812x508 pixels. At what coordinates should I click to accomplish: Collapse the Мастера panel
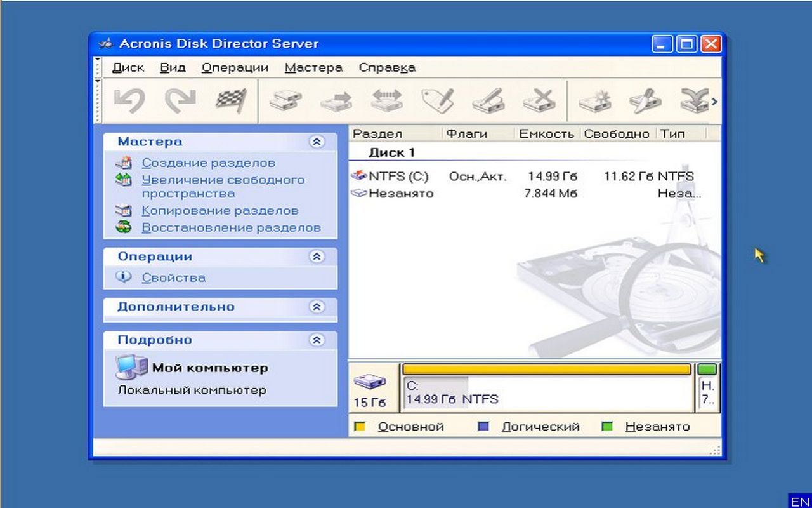pos(317,142)
